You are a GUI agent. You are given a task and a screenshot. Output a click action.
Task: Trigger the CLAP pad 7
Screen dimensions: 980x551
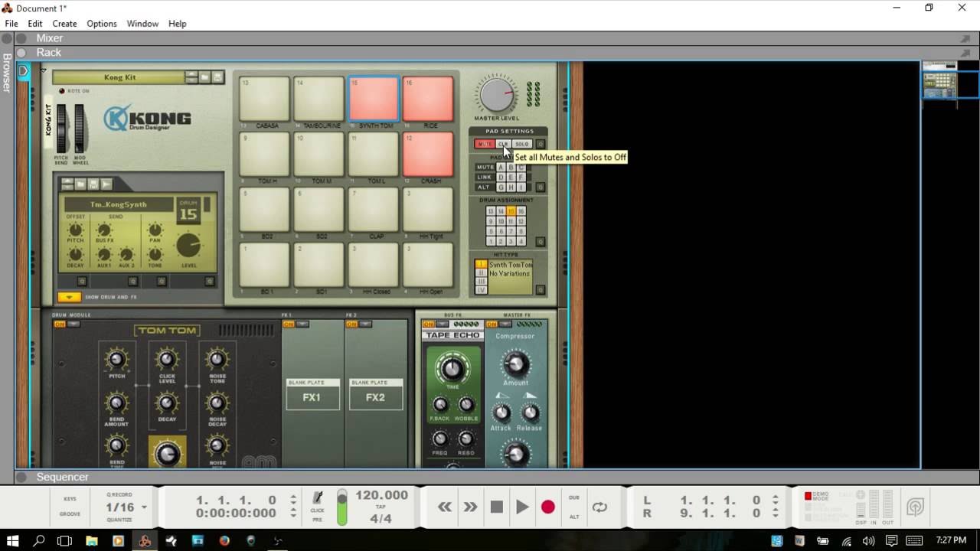point(374,210)
